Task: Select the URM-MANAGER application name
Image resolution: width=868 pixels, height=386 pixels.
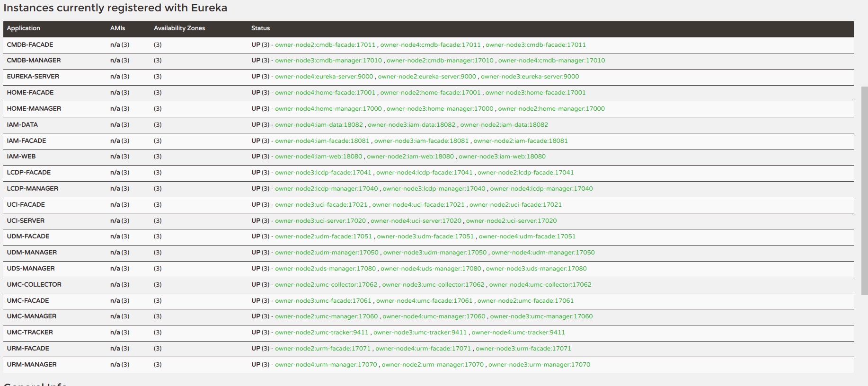Action: [32, 365]
